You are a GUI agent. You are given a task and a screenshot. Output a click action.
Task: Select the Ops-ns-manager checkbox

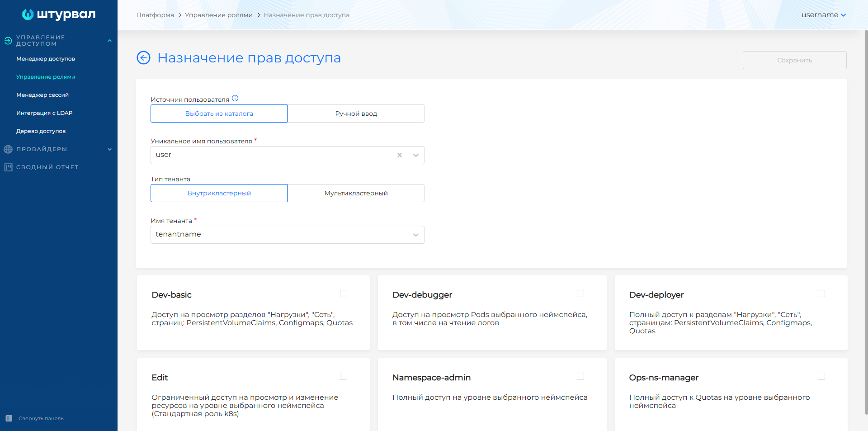[821, 376]
